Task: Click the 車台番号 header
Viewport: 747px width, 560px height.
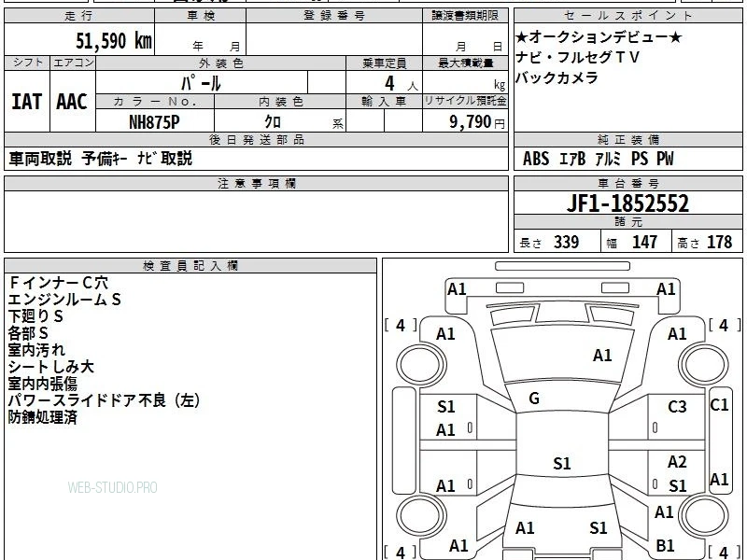Action: pos(627,183)
